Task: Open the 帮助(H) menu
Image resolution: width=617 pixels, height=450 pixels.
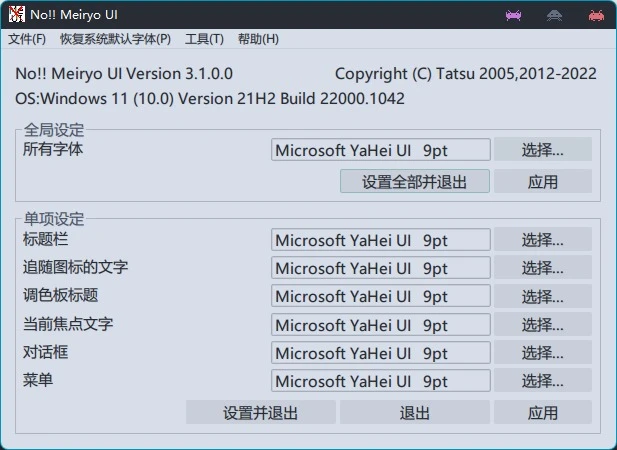Action: pos(258,39)
